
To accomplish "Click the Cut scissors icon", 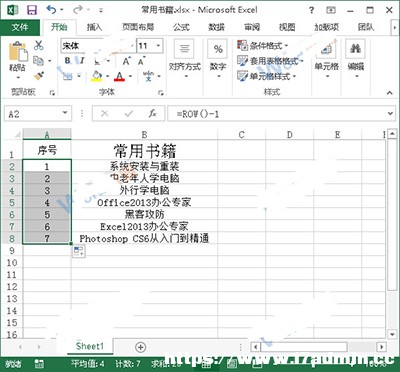I will [x=39, y=45].
